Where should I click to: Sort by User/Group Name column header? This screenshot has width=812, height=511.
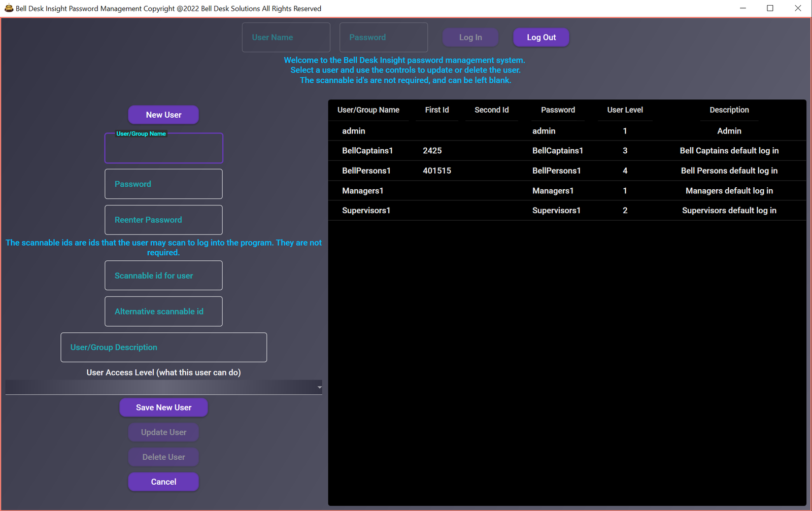[x=368, y=110]
